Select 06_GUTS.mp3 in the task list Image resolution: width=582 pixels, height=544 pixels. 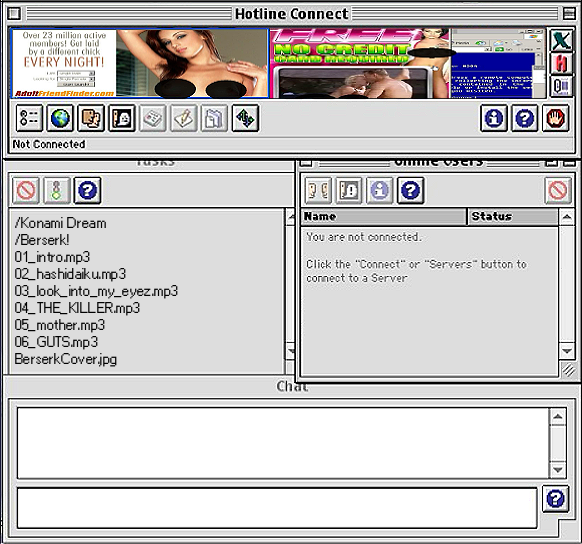tap(56, 342)
